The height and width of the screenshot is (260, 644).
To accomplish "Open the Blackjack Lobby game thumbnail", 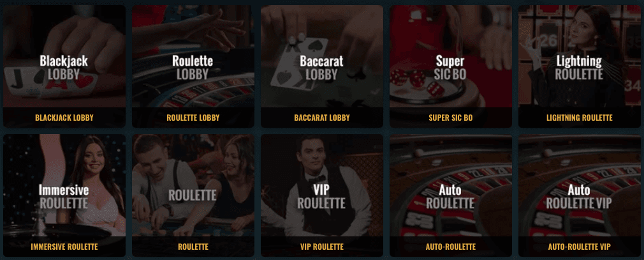I will 64,56.
